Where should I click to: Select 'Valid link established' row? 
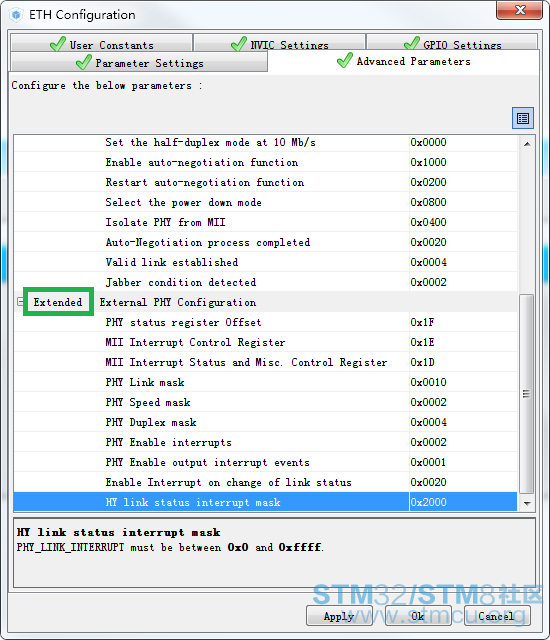266,262
